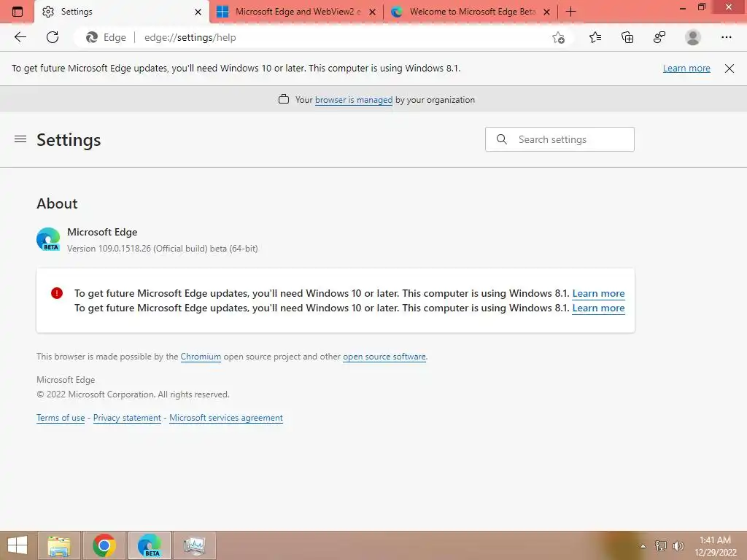The width and height of the screenshot is (747, 560).
Task: Open Microsoft services agreement link
Action: click(x=226, y=418)
